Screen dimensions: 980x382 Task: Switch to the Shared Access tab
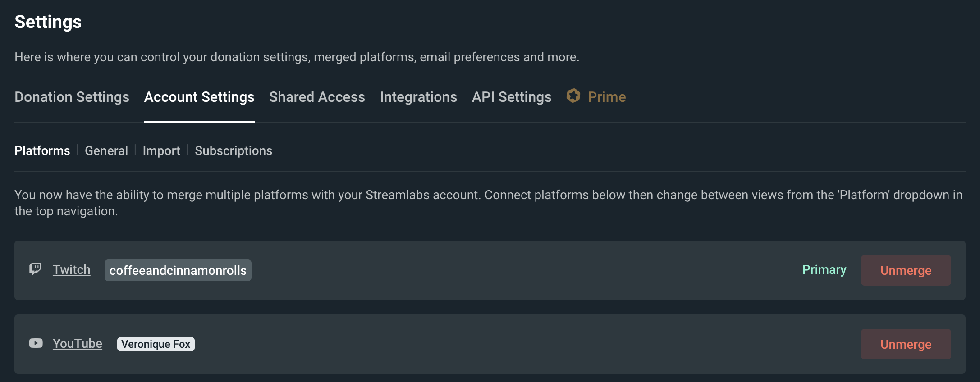[x=317, y=97]
